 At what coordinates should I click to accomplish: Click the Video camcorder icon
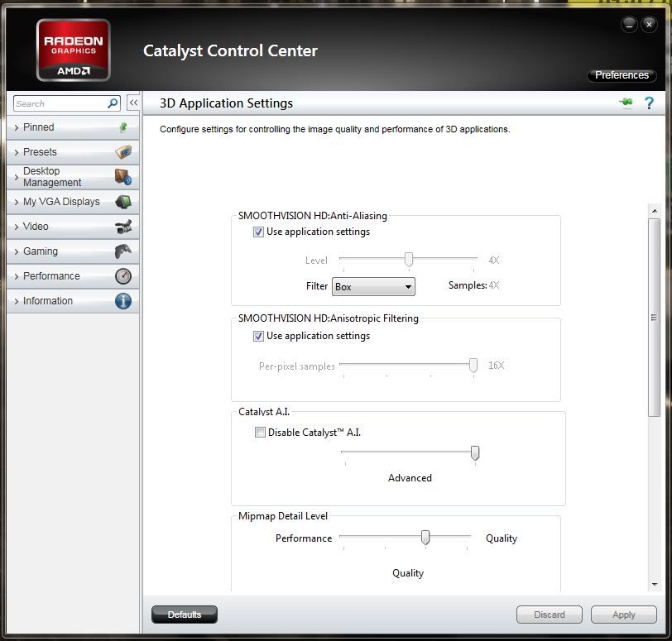tap(123, 227)
